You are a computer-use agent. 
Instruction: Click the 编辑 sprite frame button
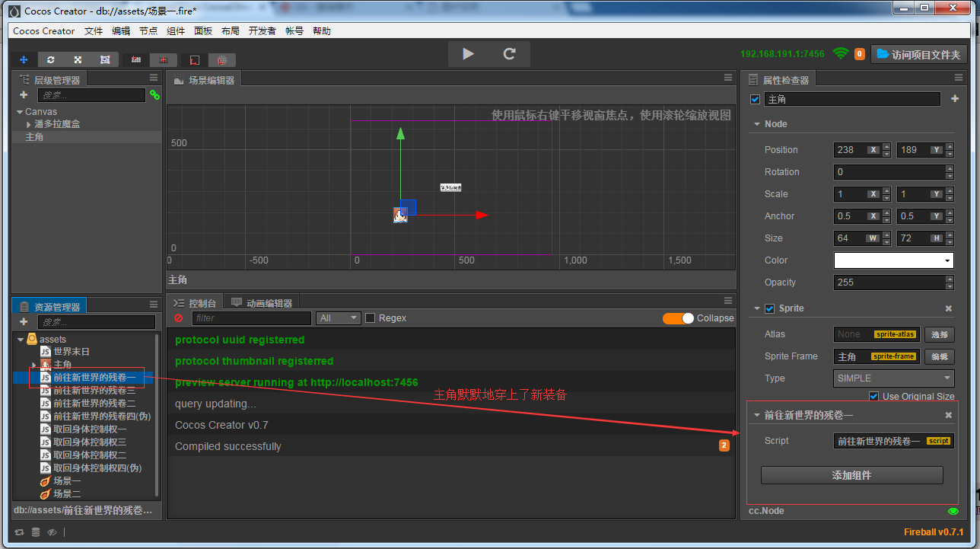(940, 356)
